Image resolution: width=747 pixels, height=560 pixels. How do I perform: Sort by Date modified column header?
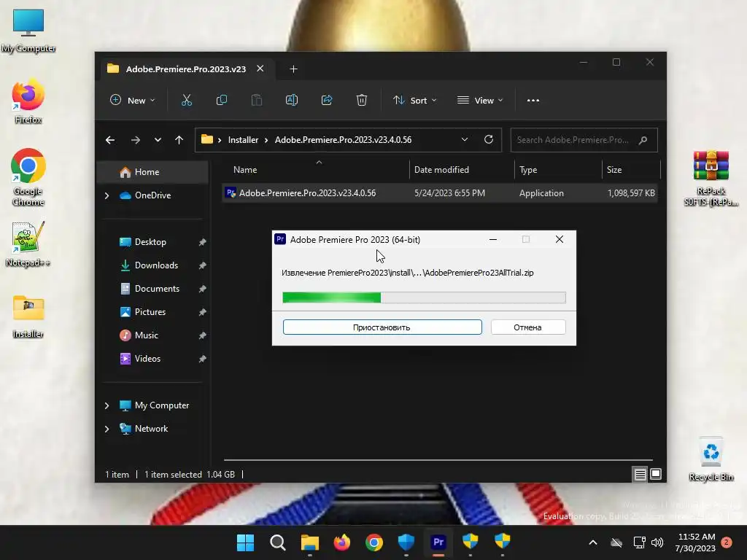tap(441, 170)
